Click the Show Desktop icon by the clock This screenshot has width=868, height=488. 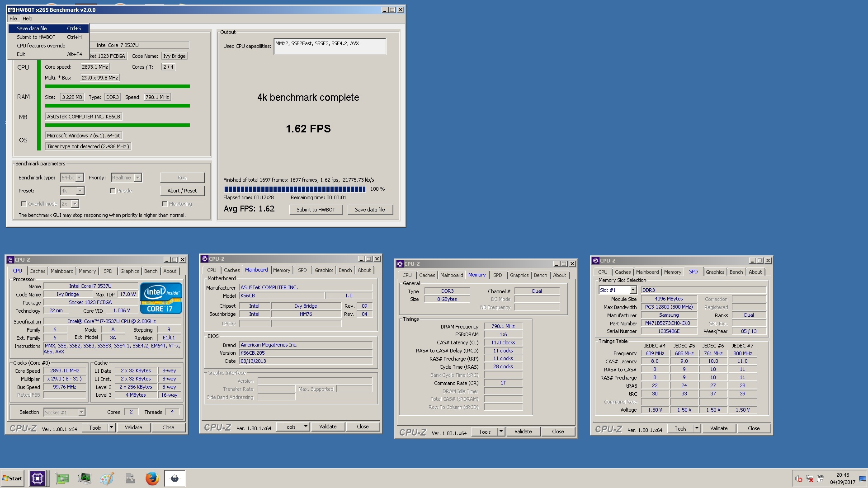point(863,479)
